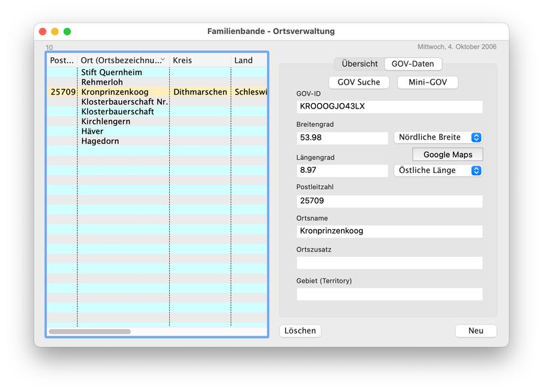Viewport: 543px width, 392px height.
Task: Switch to the Übersicht tab
Action: [359, 64]
